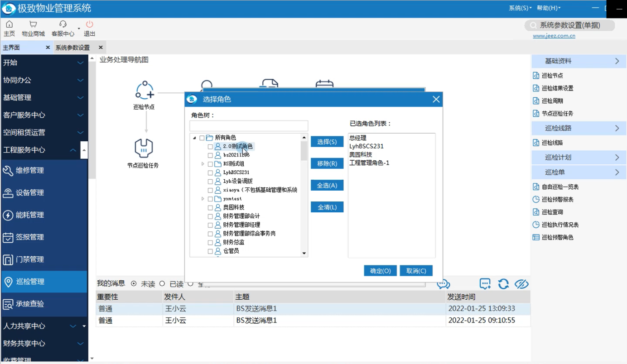Open 门禁管理 in the sidebar
Viewport: 627px width, 364px height.
[44, 259]
